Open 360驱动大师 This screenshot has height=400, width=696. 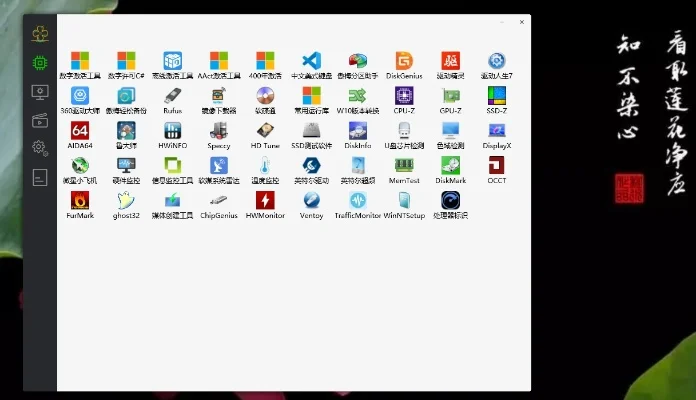pyautogui.click(x=80, y=100)
